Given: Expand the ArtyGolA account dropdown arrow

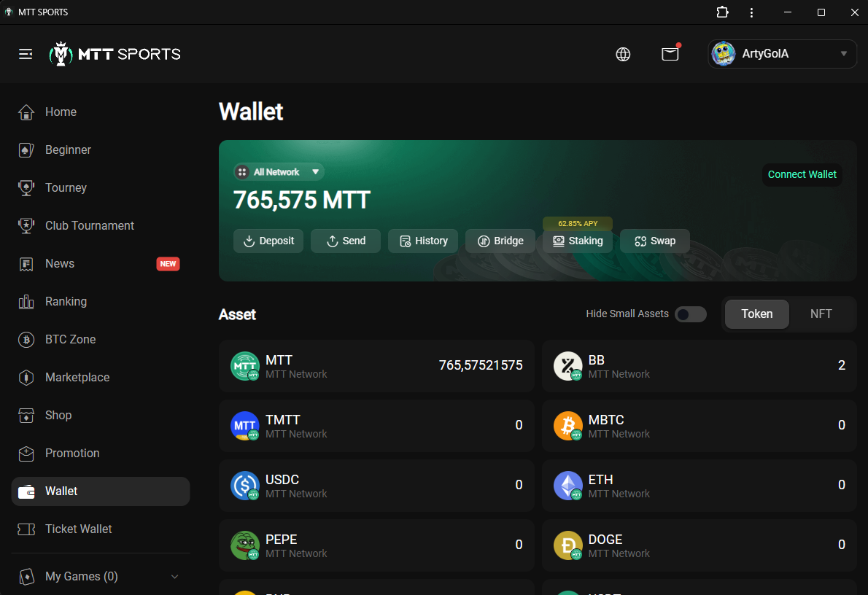Looking at the screenshot, I should (844, 54).
